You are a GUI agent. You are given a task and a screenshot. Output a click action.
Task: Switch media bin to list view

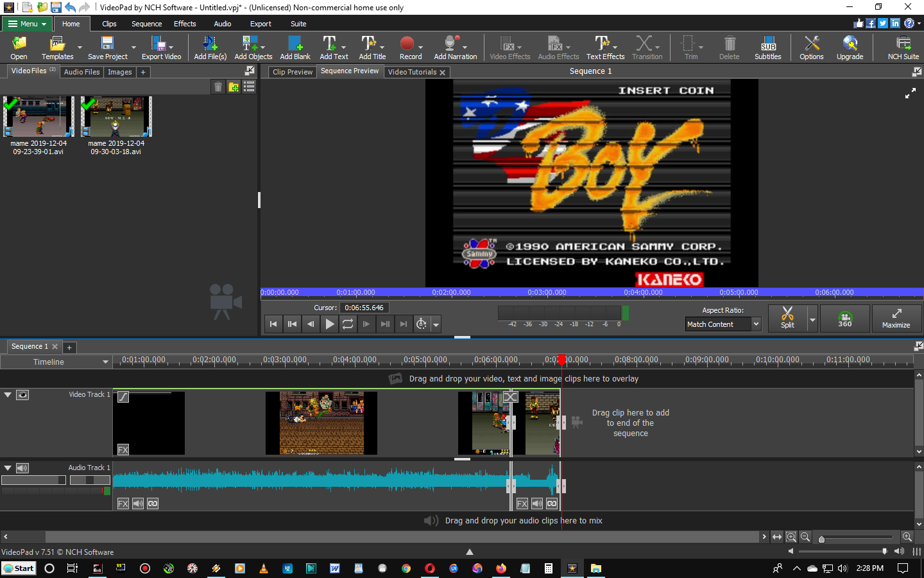coord(249,87)
